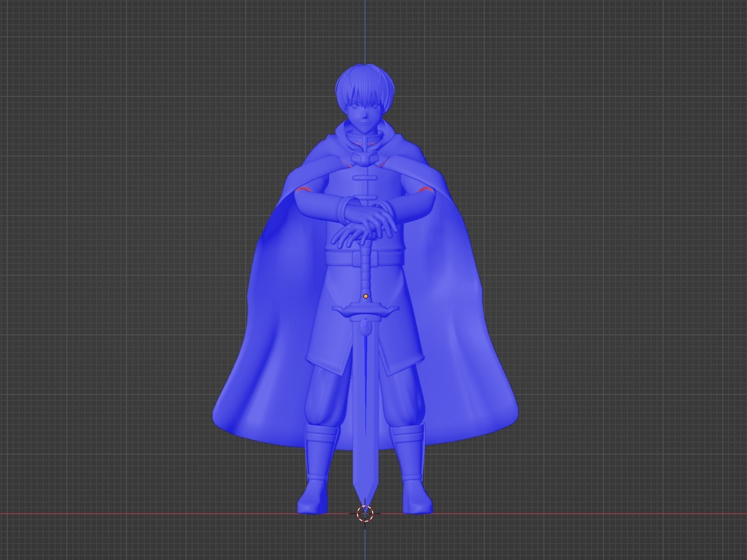
Task: Click the sword's crossguard
Action: [365, 311]
